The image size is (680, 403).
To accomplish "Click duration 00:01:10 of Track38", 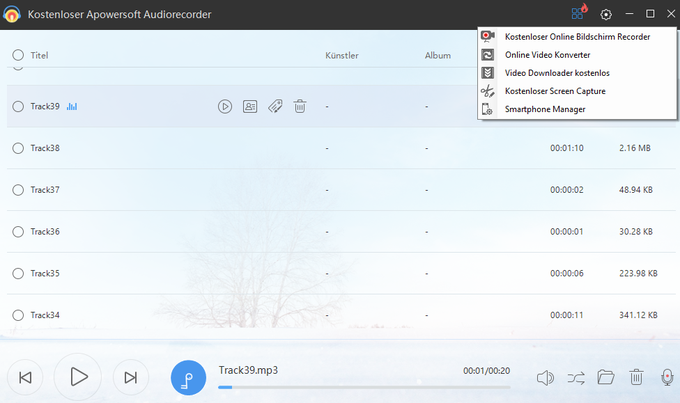I will [567, 148].
